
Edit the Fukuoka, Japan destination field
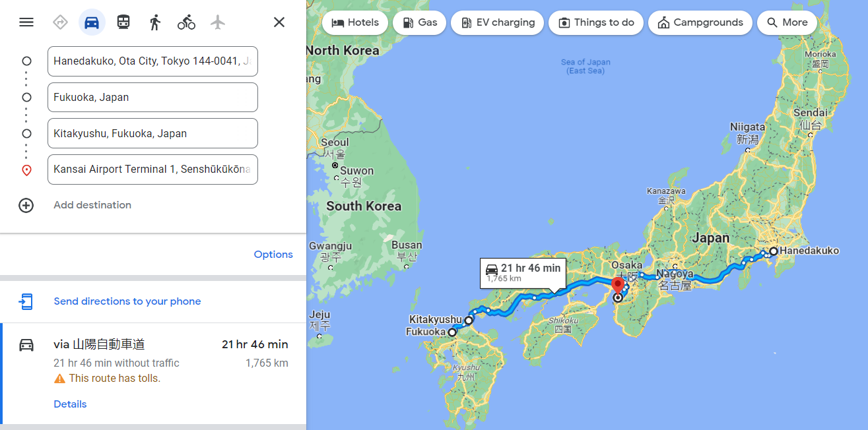pyautogui.click(x=152, y=97)
